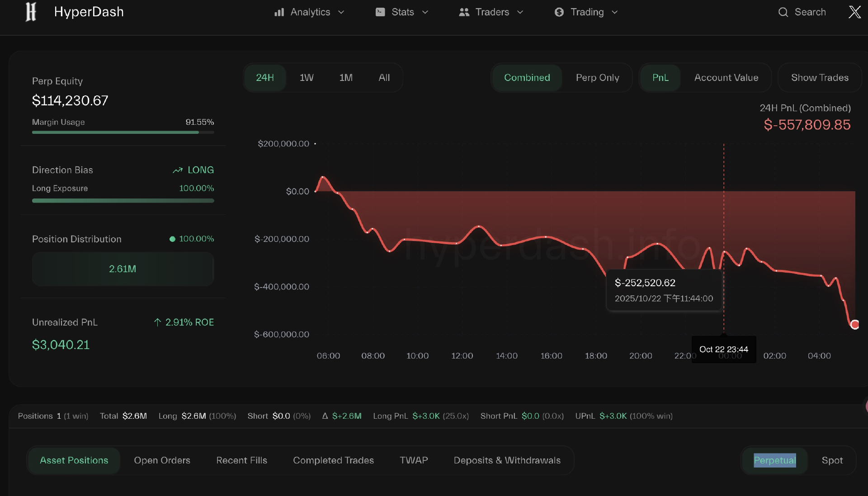Toggle chart to Account Value

pyautogui.click(x=726, y=78)
